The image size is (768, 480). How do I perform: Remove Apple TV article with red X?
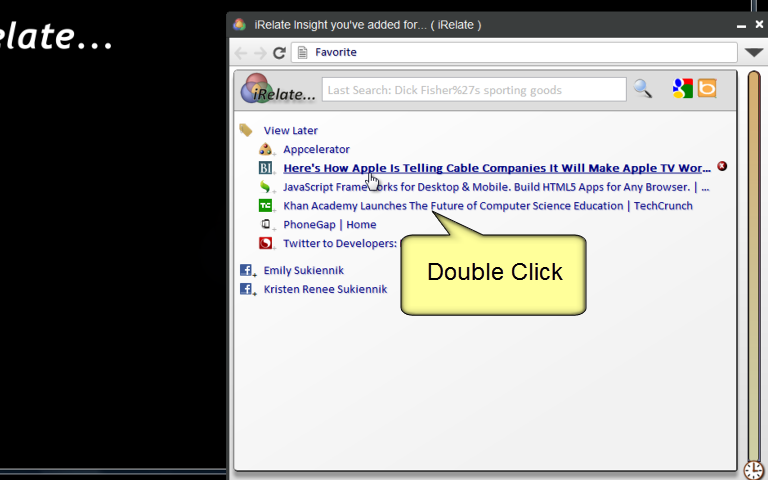point(722,167)
